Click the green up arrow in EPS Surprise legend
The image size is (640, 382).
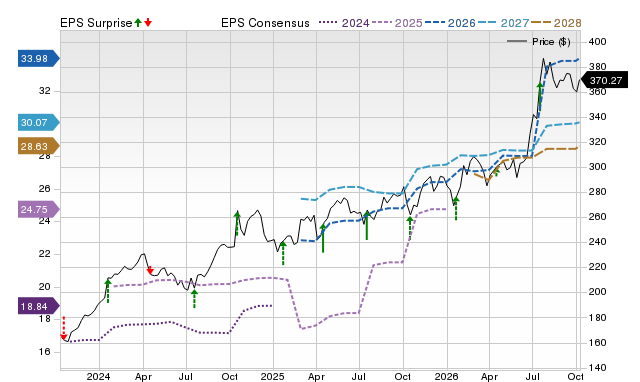click(138, 23)
